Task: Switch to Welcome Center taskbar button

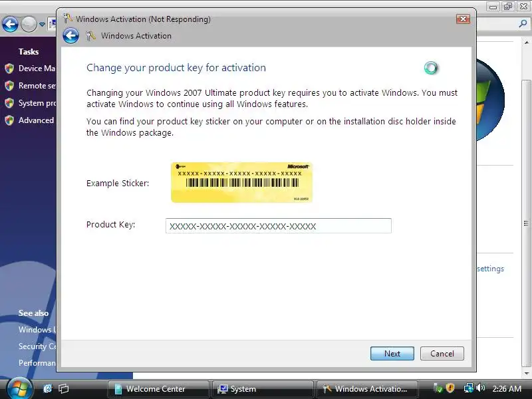Action: tap(158, 389)
